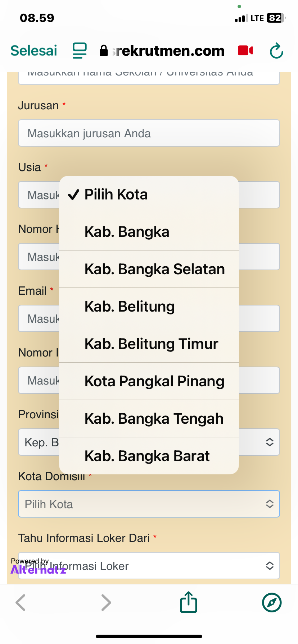298x644 pixels.
Task: Tap the red camera recording icon
Action: [245, 51]
